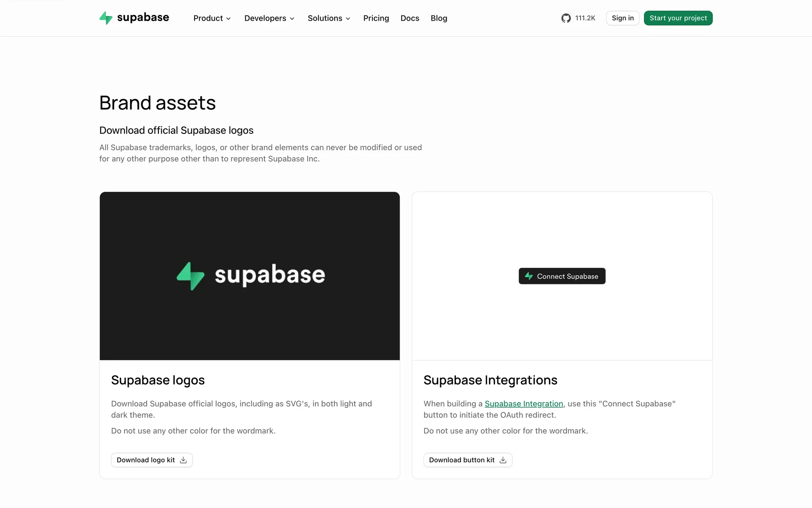Expand the Developers dropdown menu
Viewport: 812px width, 508px height.
[269, 18]
